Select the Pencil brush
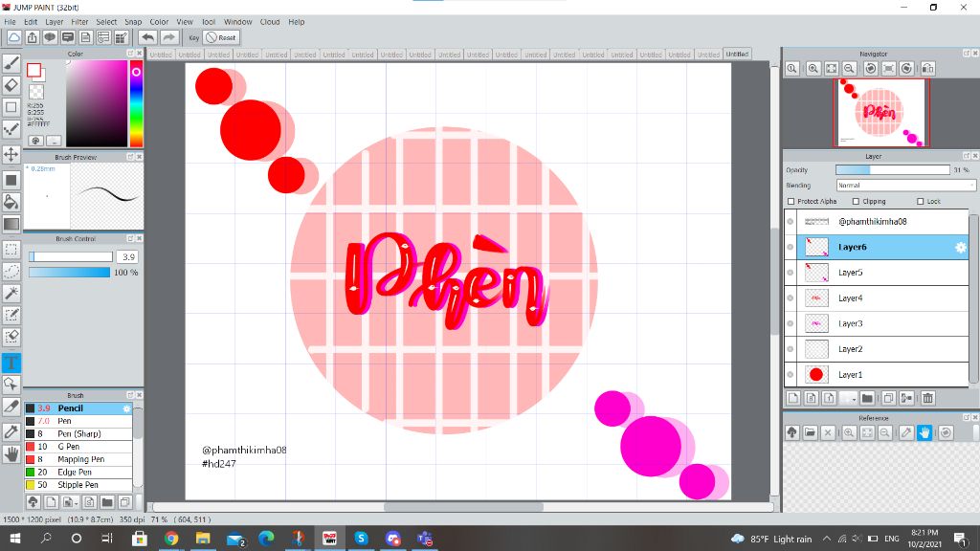The image size is (980, 551). point(78,408)
